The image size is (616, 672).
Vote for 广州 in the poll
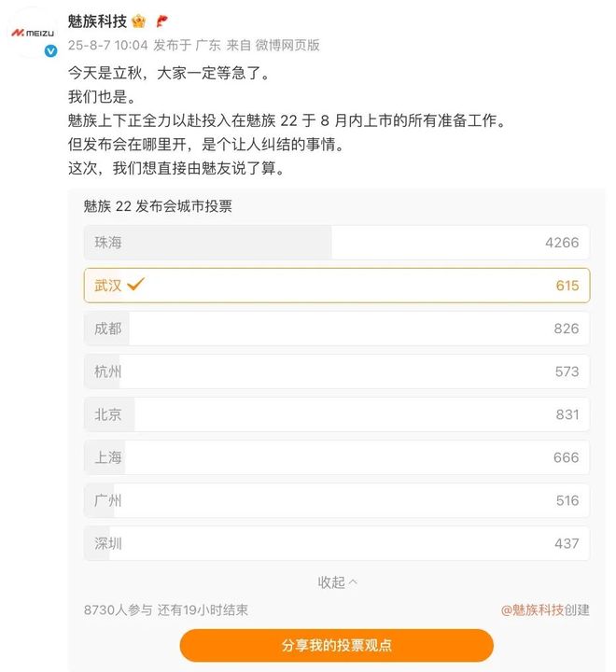336,500
